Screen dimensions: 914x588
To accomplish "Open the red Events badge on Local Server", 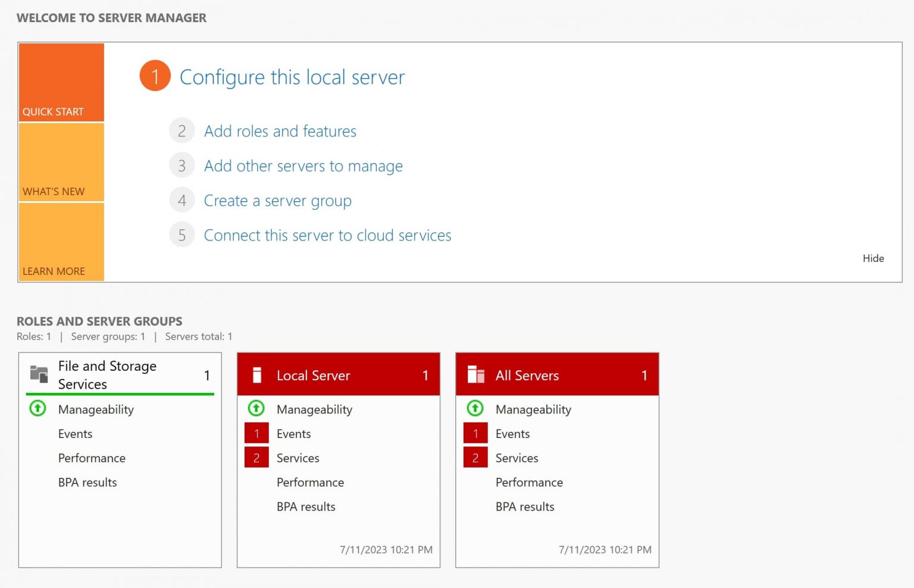I will coord(256,433).
